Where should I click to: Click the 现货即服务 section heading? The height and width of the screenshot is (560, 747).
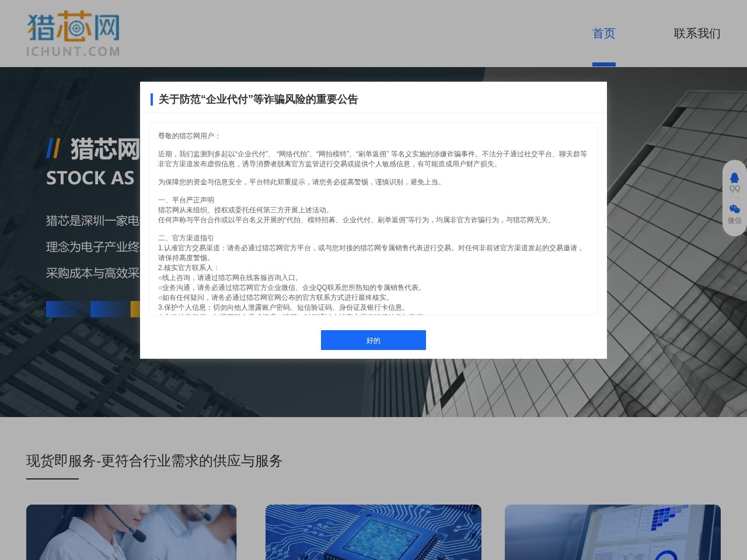(x=154, y=461)
